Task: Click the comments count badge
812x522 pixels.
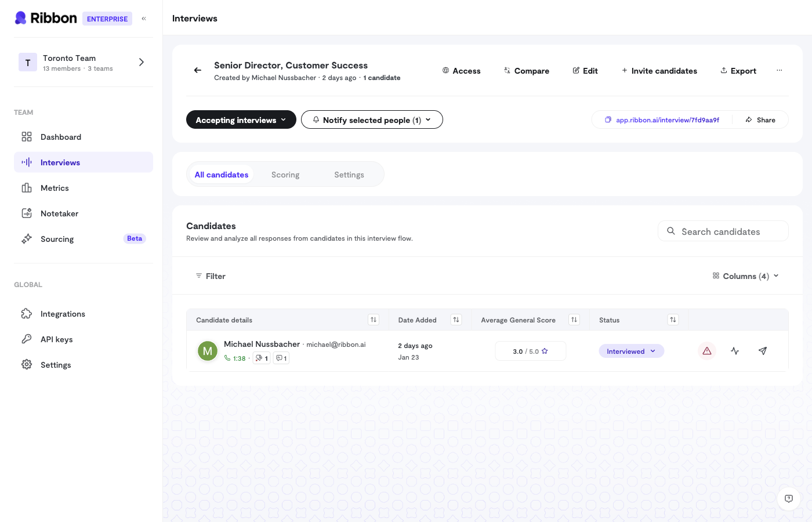Action: [x=281, y=358]
